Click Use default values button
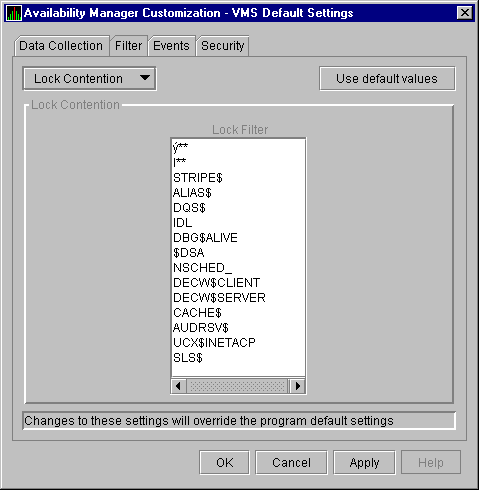 pyautogui.click(x=387, y=79)
